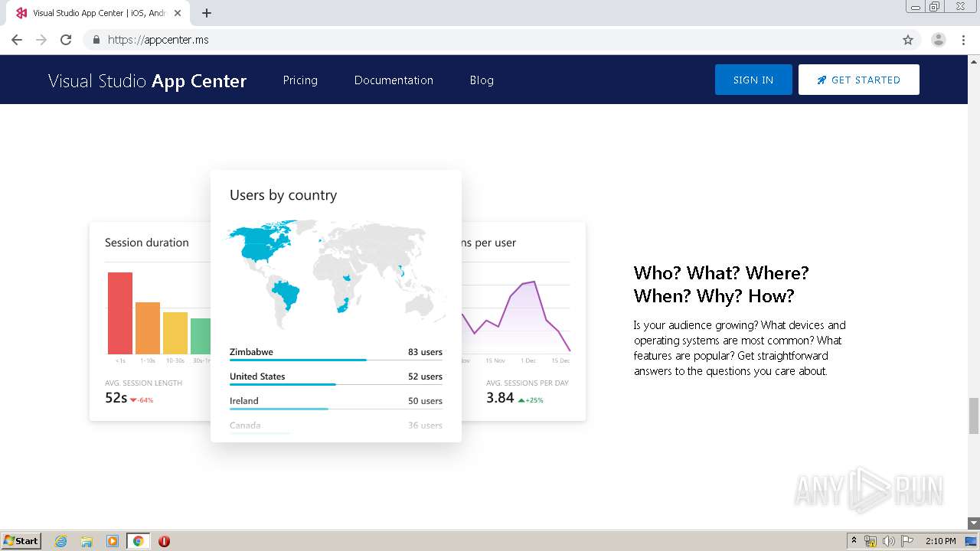
Task: Click the 52s average session length value
Action: (x=116, y=398)
